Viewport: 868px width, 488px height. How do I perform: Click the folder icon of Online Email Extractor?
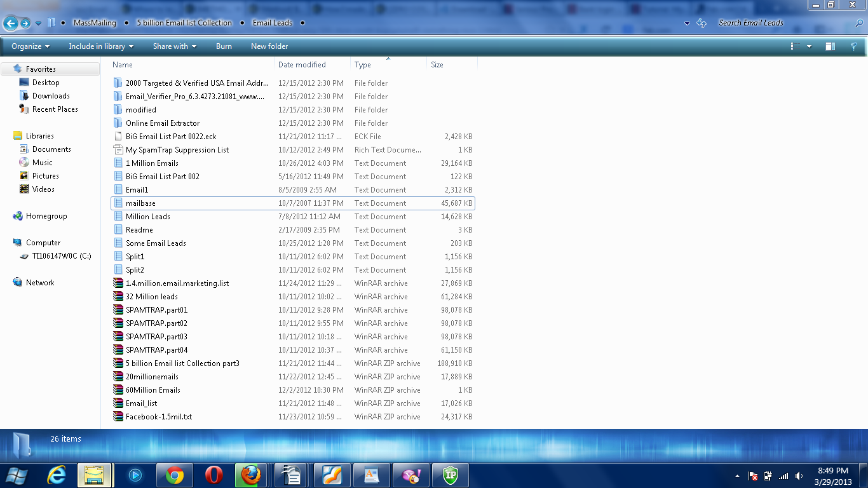118,123
